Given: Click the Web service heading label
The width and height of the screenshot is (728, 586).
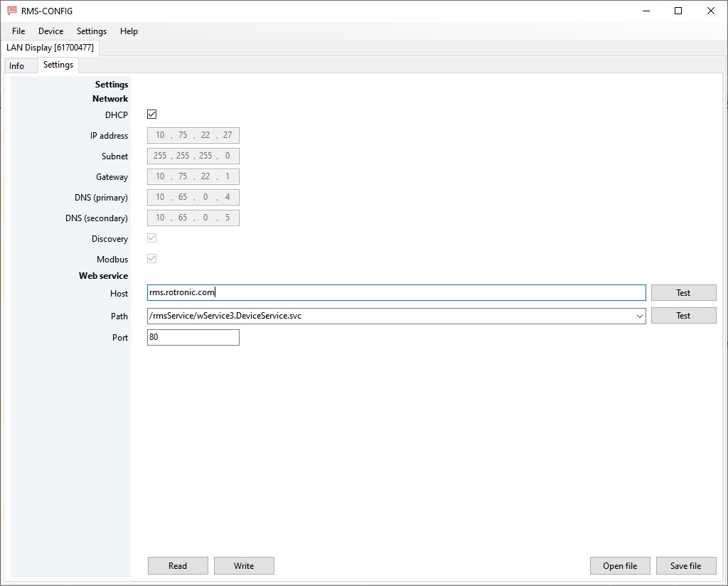Looking at the screenshot, I should (103, 276).
